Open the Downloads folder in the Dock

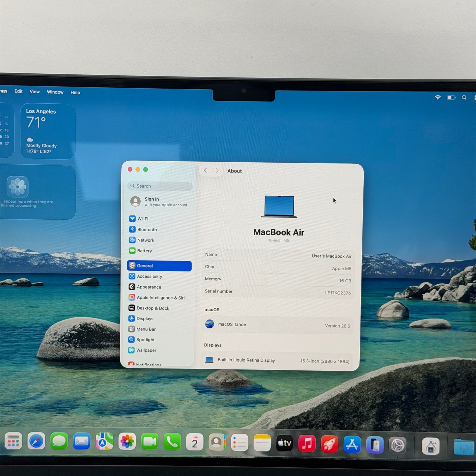[464, 447]
